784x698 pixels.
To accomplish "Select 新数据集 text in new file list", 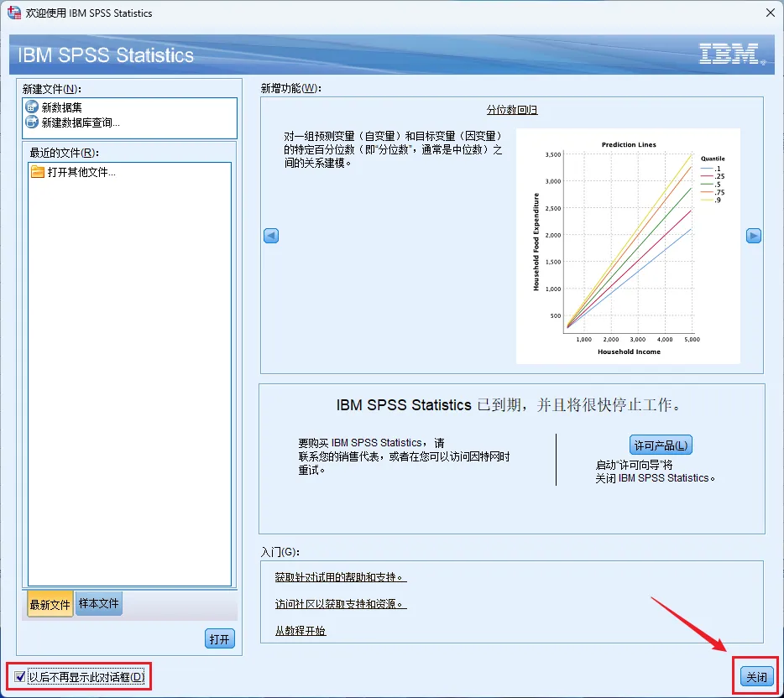I will point(62,107).
